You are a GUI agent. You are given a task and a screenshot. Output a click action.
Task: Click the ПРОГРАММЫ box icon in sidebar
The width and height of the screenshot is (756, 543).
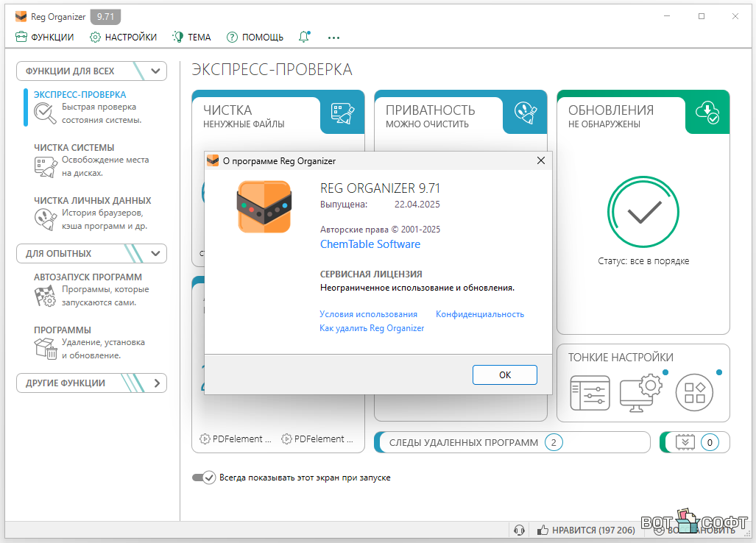pyautogui.click(x=46, y=348)
